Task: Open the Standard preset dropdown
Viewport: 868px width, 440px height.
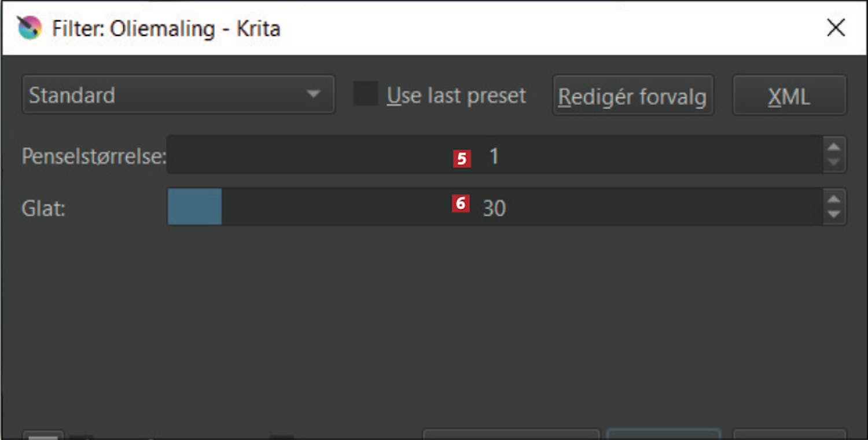Action: 179,94
